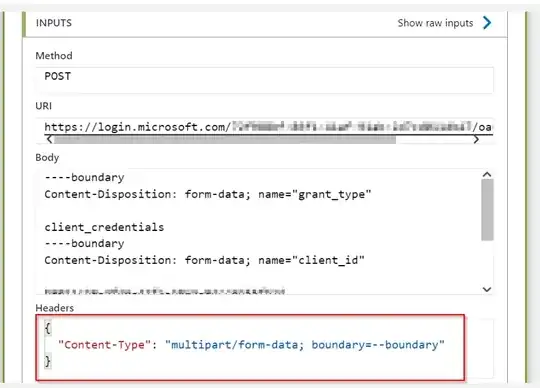Click the URI label

(x=44, y=106)
